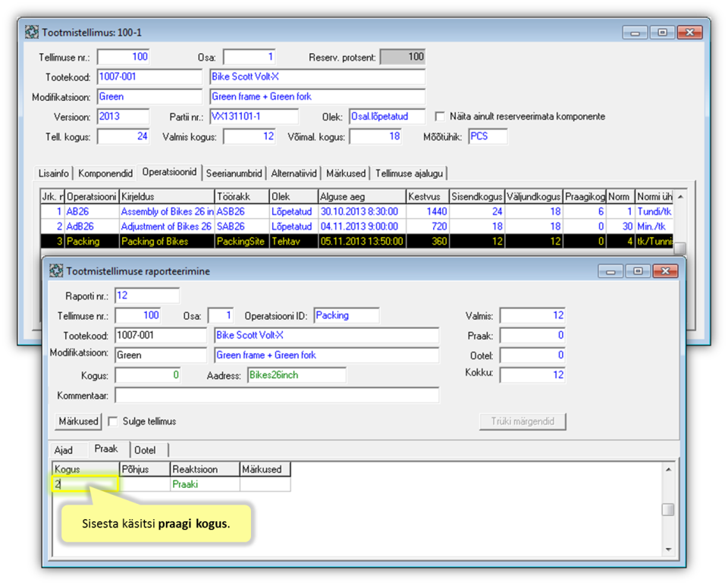Click the 'Operatsiooni ID' field with Packing
Image resolution: width=728 pixels, height=585 pixels.
click(347, 315)
